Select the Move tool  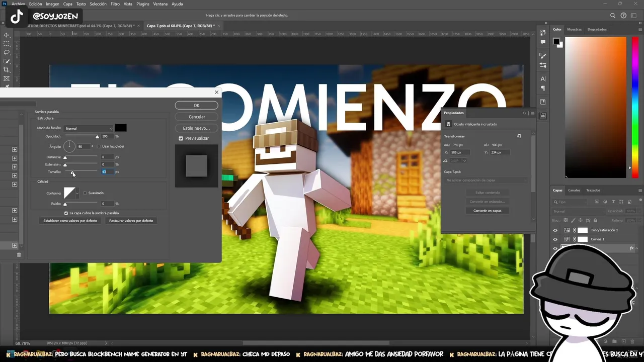coord(7,35)
